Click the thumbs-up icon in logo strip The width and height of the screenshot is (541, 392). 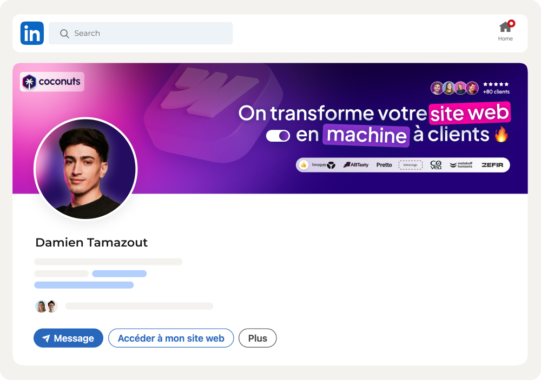[304, 165]
